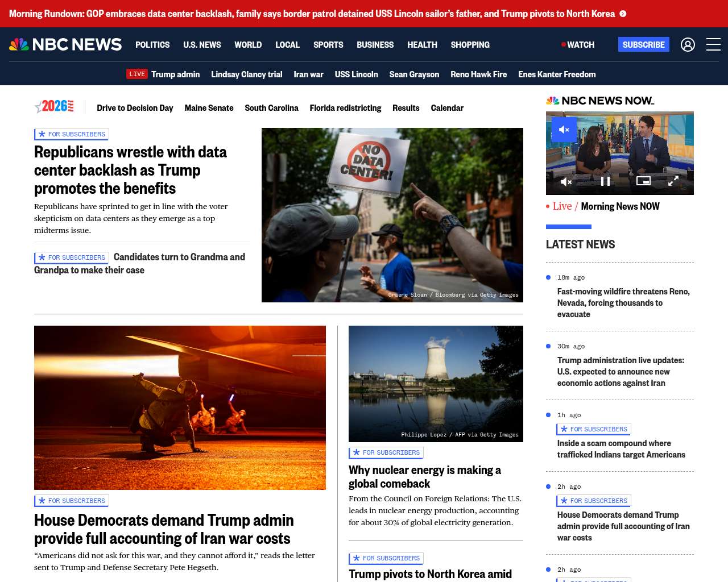Pause the NBC News Now live video
The width and height of the screenshot is (728, 582).
coord(606,181)
